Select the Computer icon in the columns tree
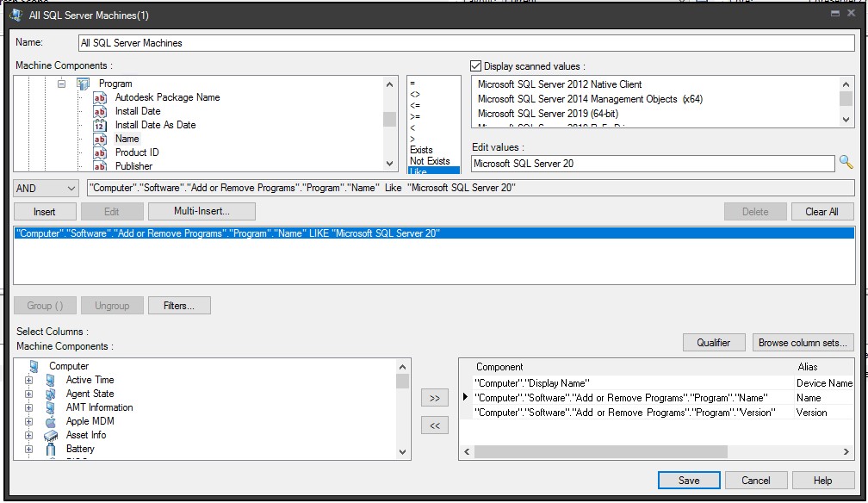 coord(33,365)
